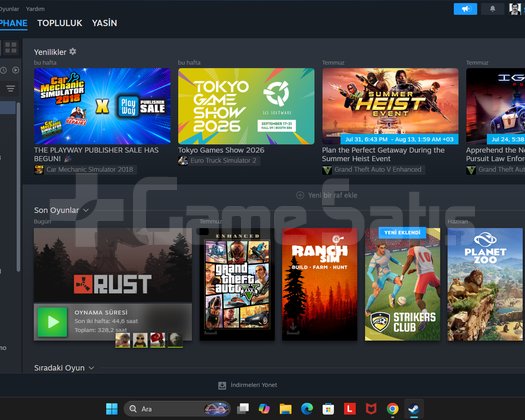Click the plus icon to add shelf
This screenshot has width=525, height=420.
coord(300,195)
